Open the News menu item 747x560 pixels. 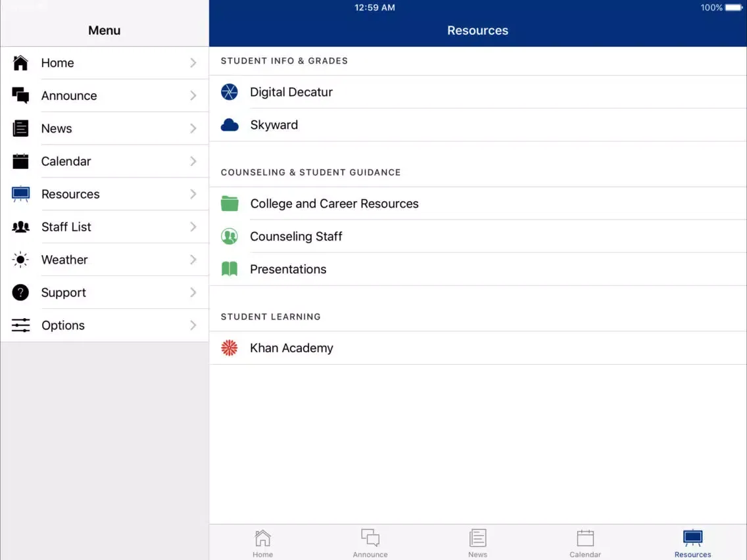[105, 129]
